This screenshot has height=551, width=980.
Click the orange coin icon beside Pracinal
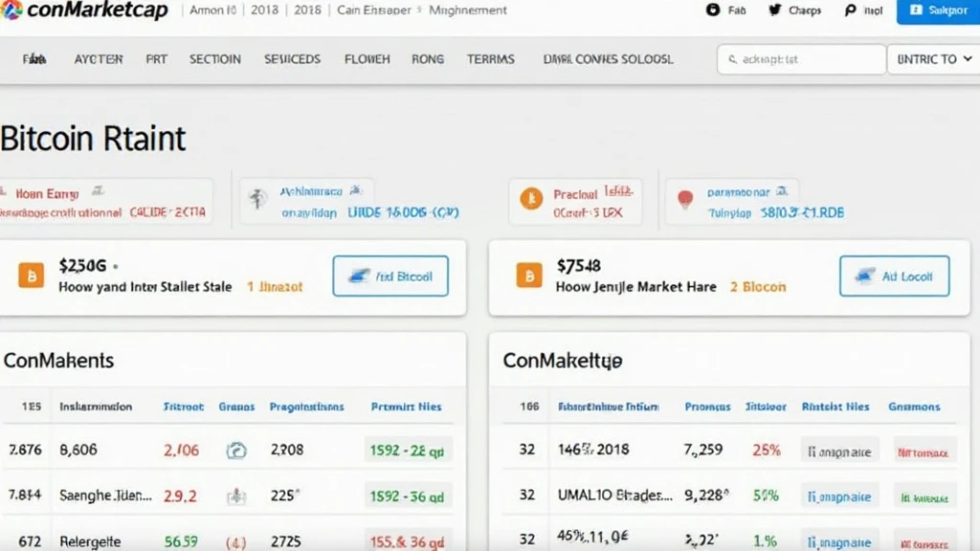pos(530,199)
